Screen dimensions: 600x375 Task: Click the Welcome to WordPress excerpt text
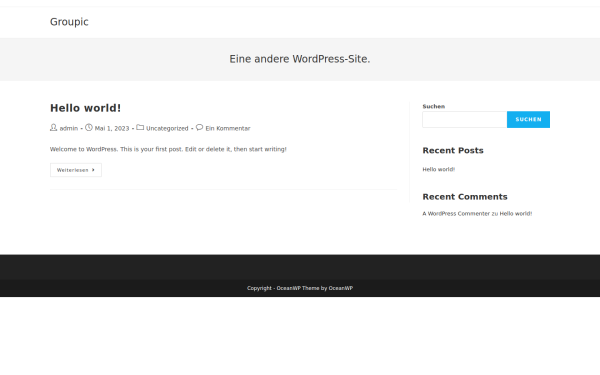[168, 149]
